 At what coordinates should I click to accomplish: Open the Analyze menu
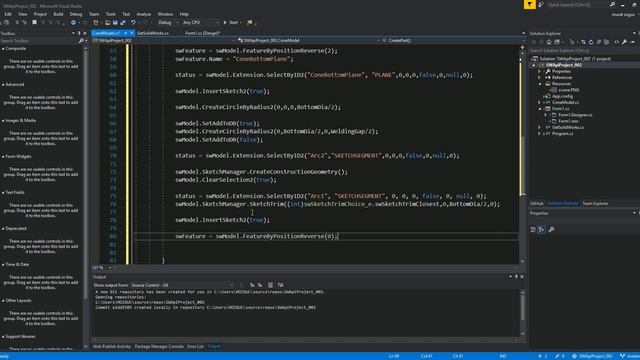(x=143, y=14)
